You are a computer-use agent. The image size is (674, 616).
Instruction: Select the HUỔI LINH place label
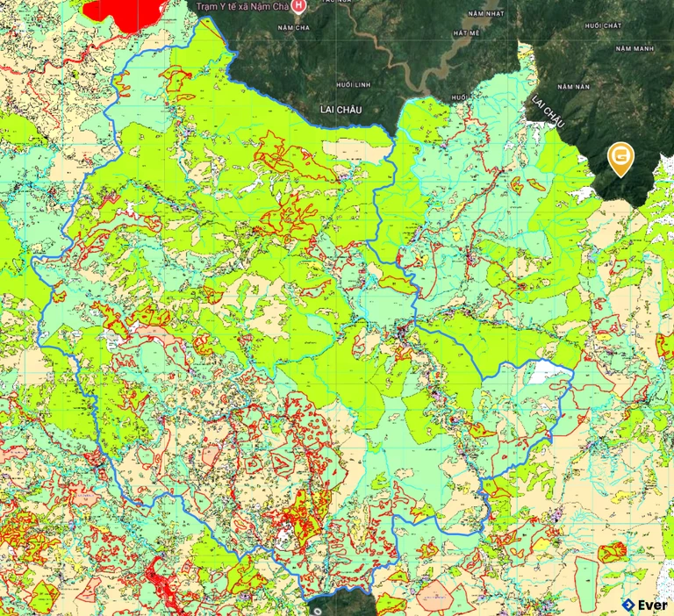point(349,84)
